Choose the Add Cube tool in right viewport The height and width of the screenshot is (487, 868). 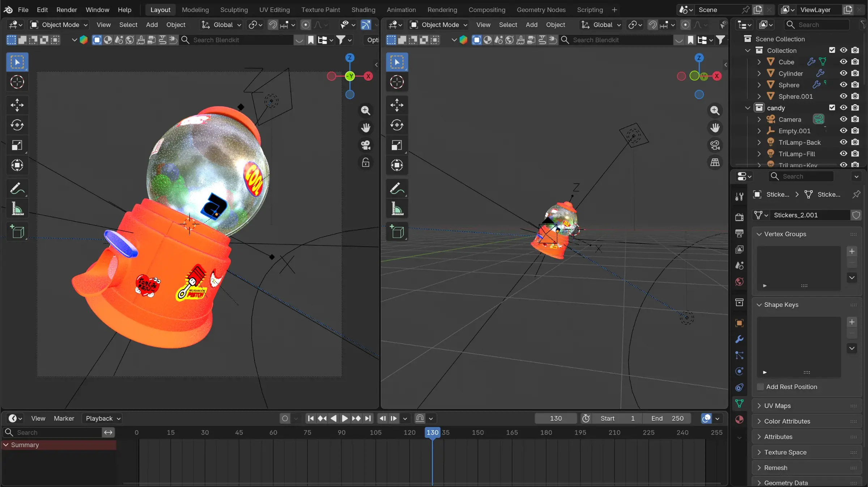(x=397, y=232)
